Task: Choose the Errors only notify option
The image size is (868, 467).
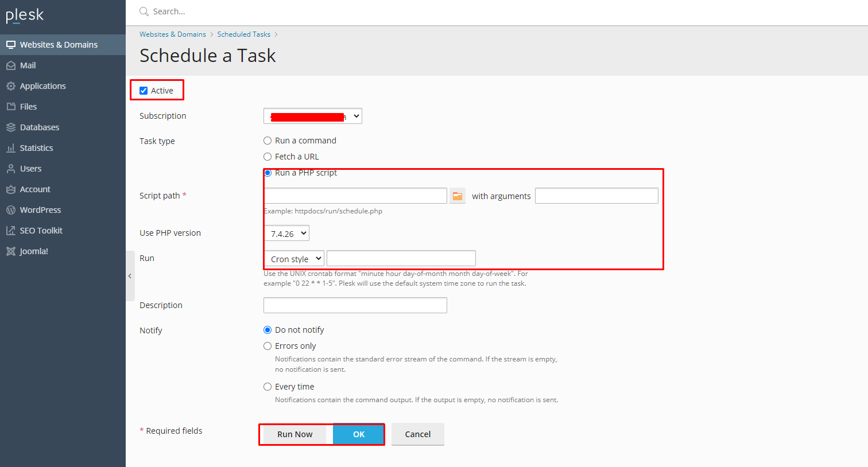Action: click(268, 346)
